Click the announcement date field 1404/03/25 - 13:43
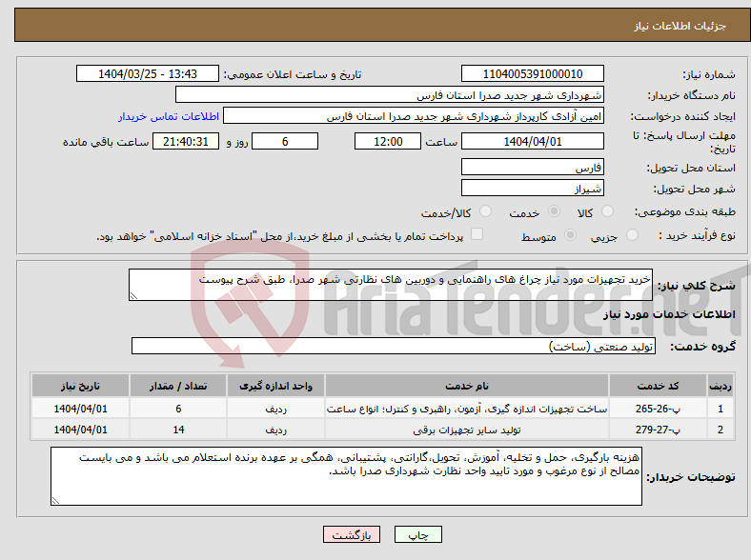The height and width of the screenshot is (560, 751). (x=148, y=73)
